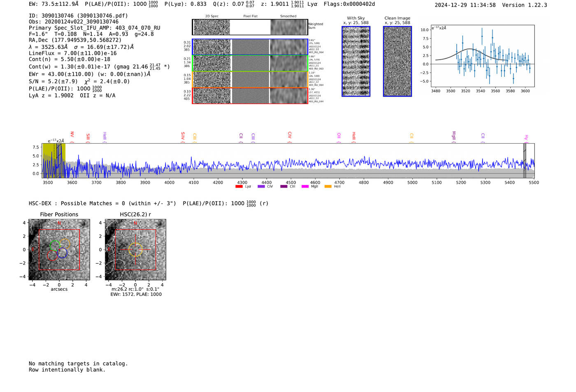Select the green-framed fiber spectrum row
The width and height of the screenshot is (576, 392).
click(250, 63)
